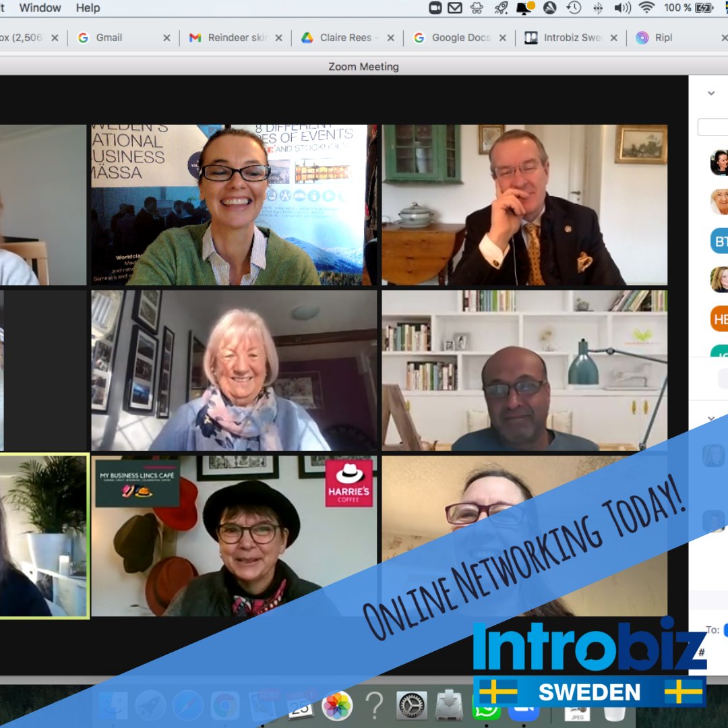This screenshot has width=728, height=728.
Task: Collapse the participants list with its chevron
Action: pyautogui.click(x=711, y=93)
